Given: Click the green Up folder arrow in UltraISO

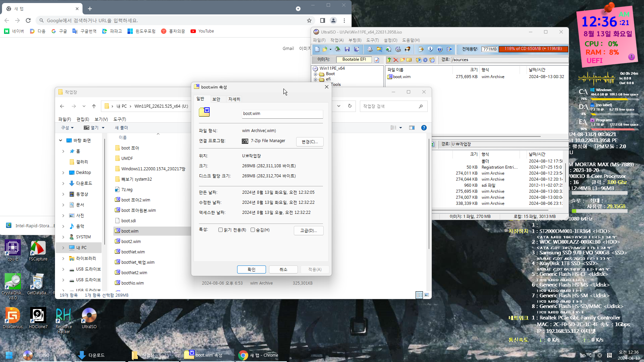Looking at the screenshot, I should tap(389, 60).
